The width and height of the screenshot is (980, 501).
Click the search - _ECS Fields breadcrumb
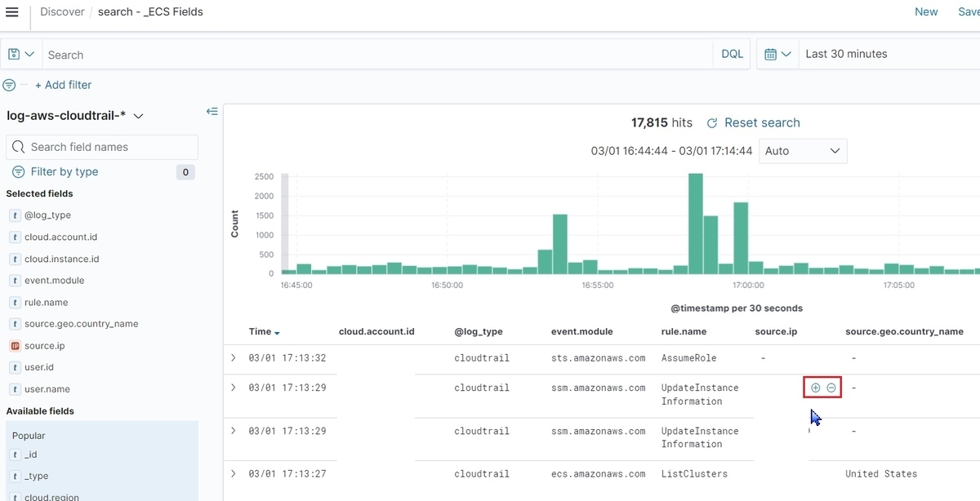coord(150,11)
